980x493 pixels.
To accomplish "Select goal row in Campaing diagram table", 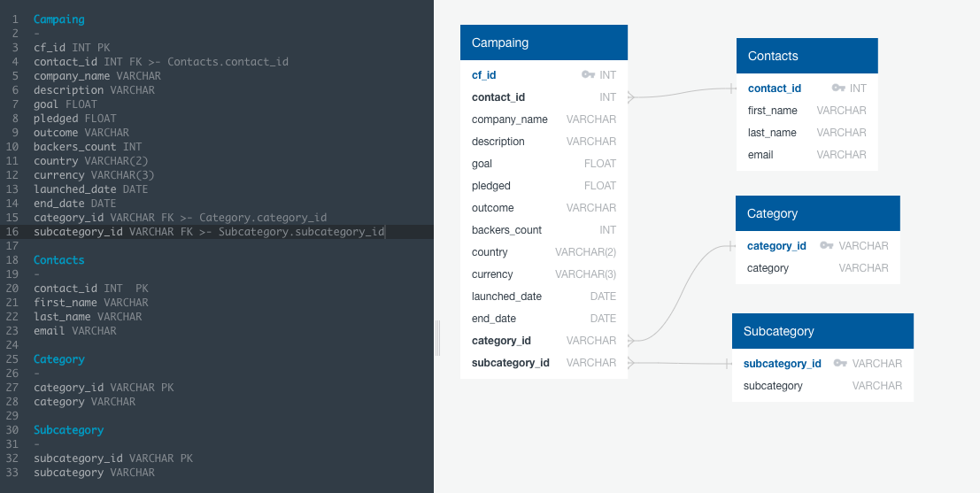I will tap(544, 164).
